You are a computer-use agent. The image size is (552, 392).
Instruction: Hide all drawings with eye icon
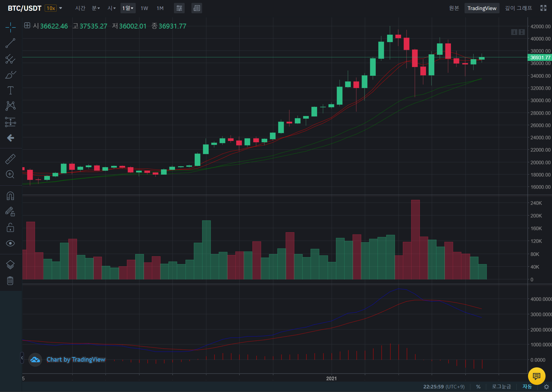[10, 243]
